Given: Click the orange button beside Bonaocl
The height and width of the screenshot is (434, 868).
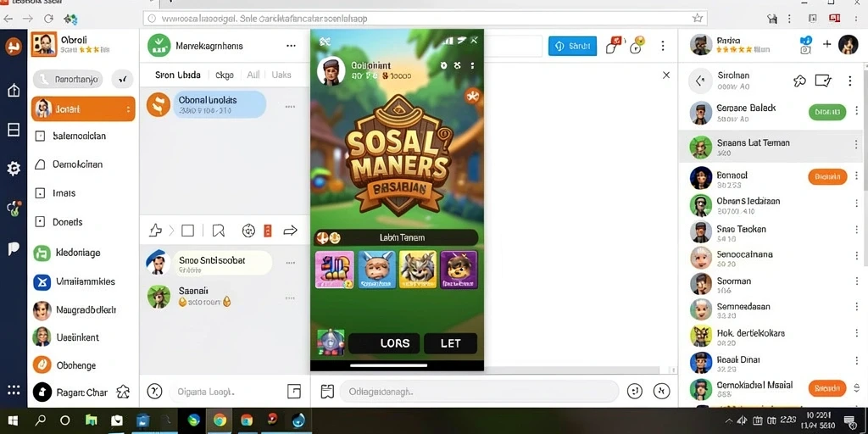Looking at the screenshot, I should coord(827,177).
